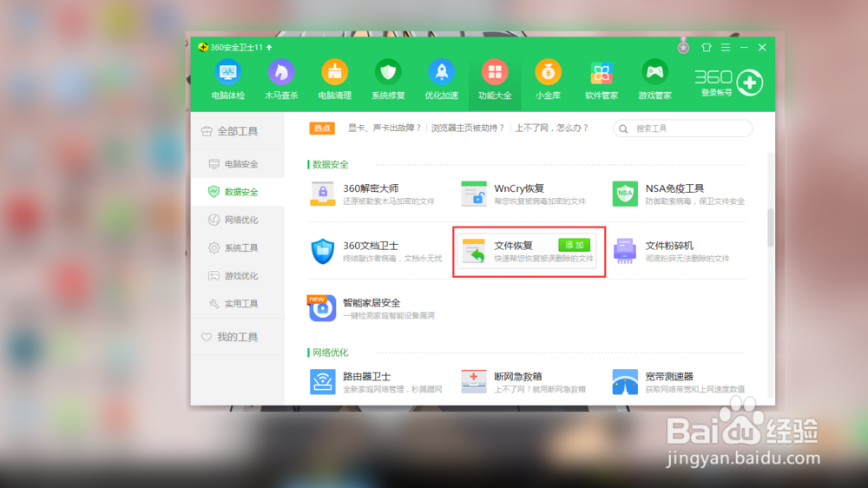This screenshot has height=488, width=868.
Task: Click the 添加 button for 文件恢复
Action: pyautogui.click(x=574, y=246)
